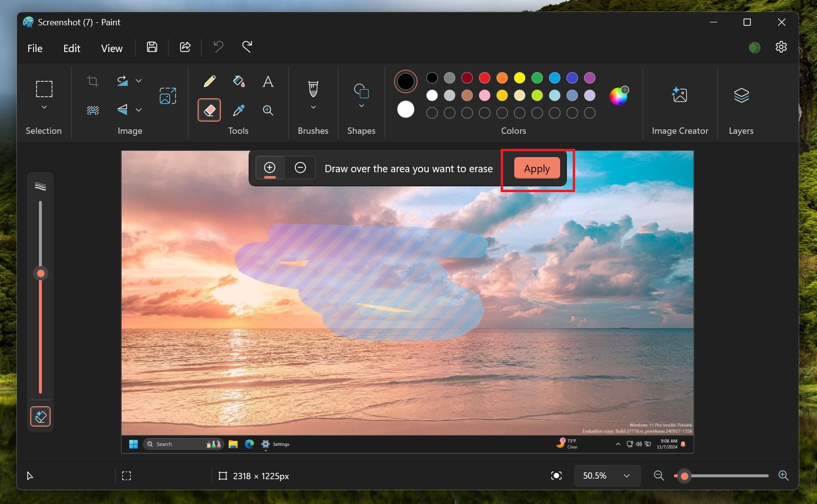The width and height of the screenshot is (817, 504).
Task: Open the Layers panel
Action: click(x=741, y=102)
